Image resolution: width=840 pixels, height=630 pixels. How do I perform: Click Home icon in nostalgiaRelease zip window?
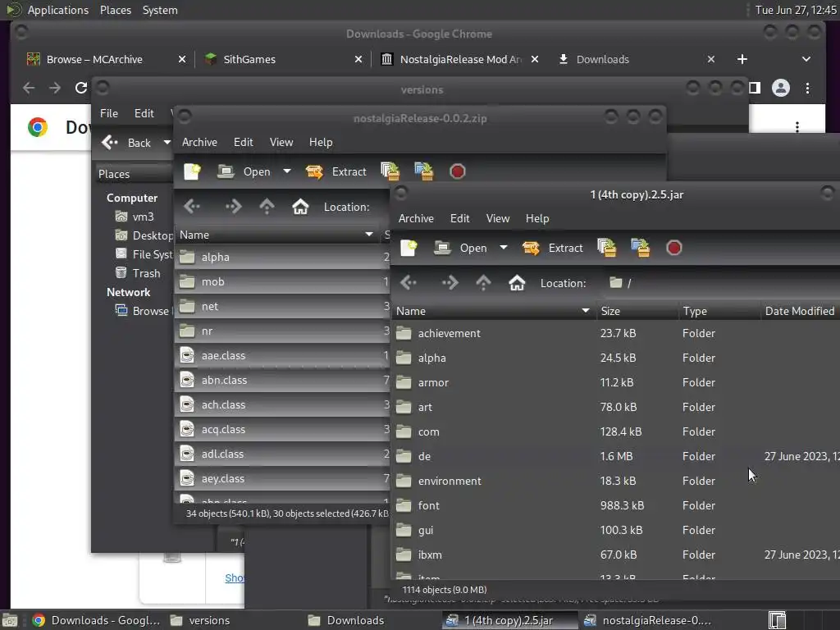pyautogui.click(x=300, y=207)
